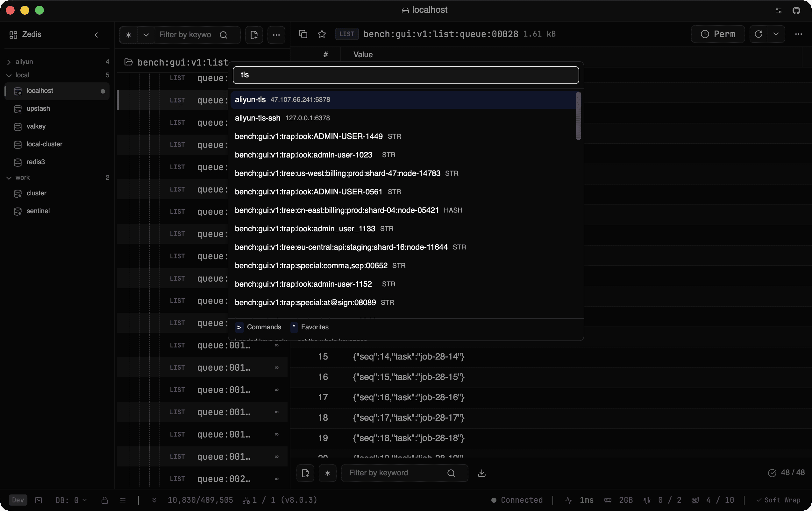Click the add list item icon
This screenshot has height=511, width=812.
pos(305,473)
